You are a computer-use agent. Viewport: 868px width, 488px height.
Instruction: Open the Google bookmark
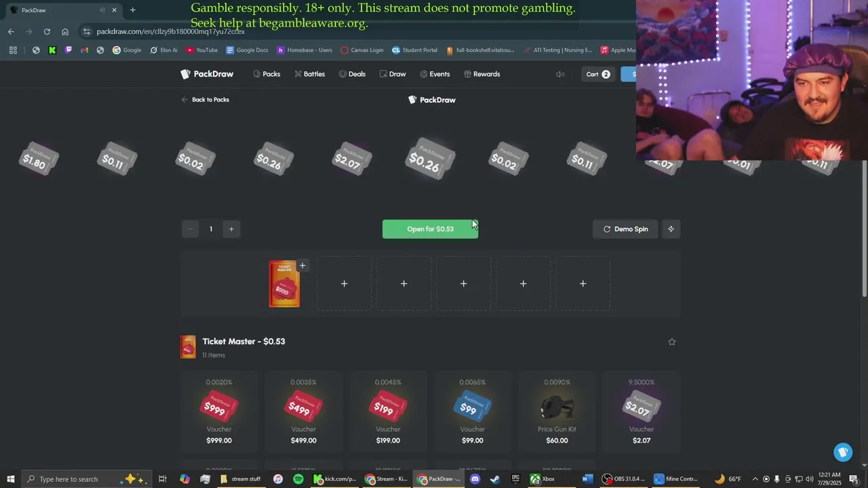127,50
